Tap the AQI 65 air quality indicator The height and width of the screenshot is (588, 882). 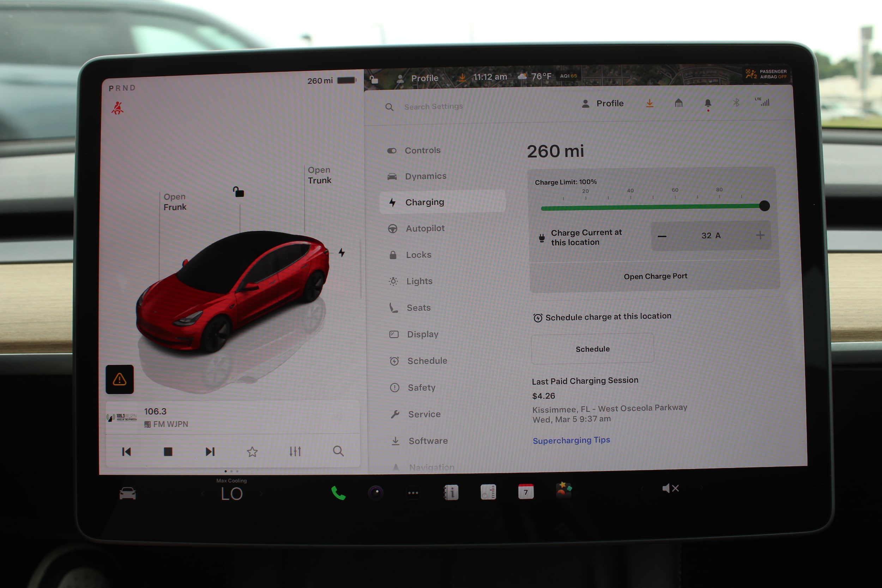(568, 76)
